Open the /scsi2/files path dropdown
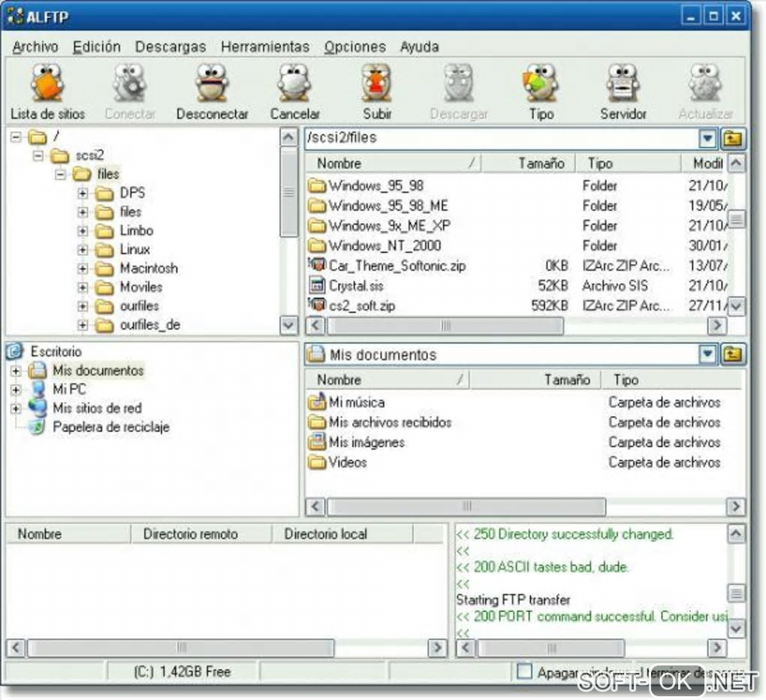The width and height of the screenshot is (766, 700). [707, 139]
